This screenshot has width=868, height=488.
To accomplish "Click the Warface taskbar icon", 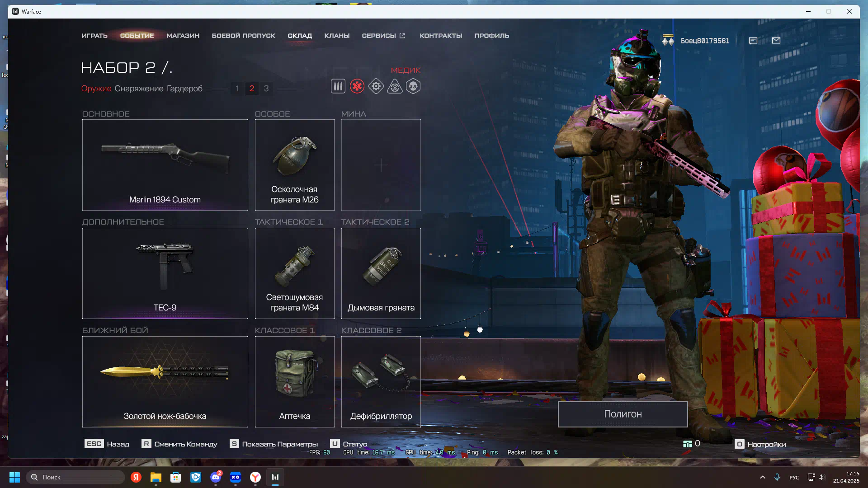I will [275, 477].
